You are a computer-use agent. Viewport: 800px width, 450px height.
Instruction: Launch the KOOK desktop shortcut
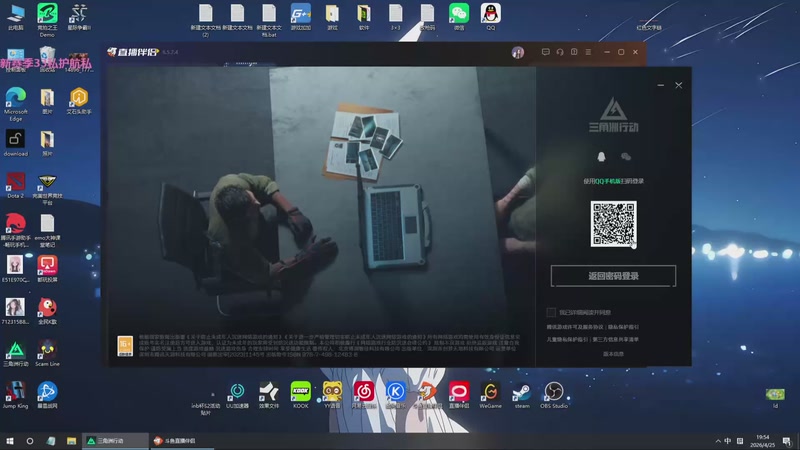301,395
